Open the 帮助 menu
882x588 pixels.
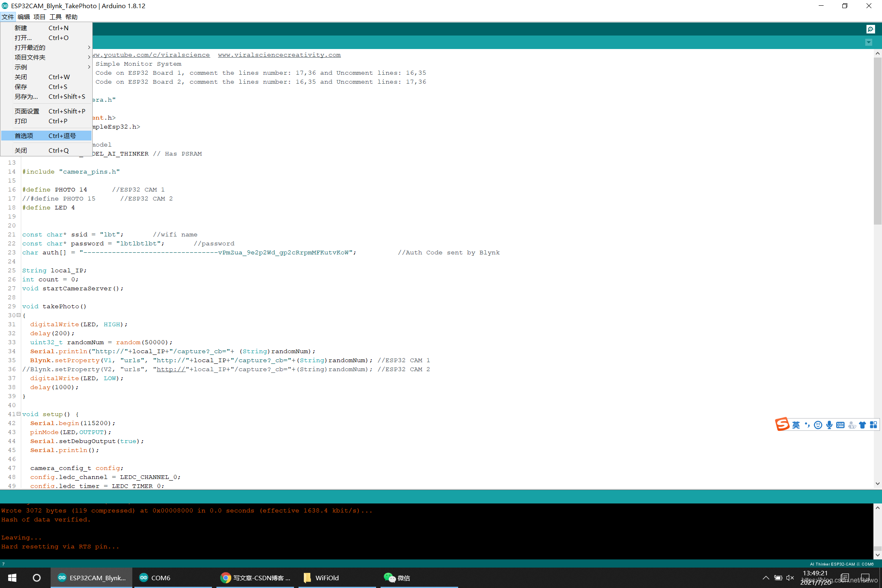pos(71,17)
